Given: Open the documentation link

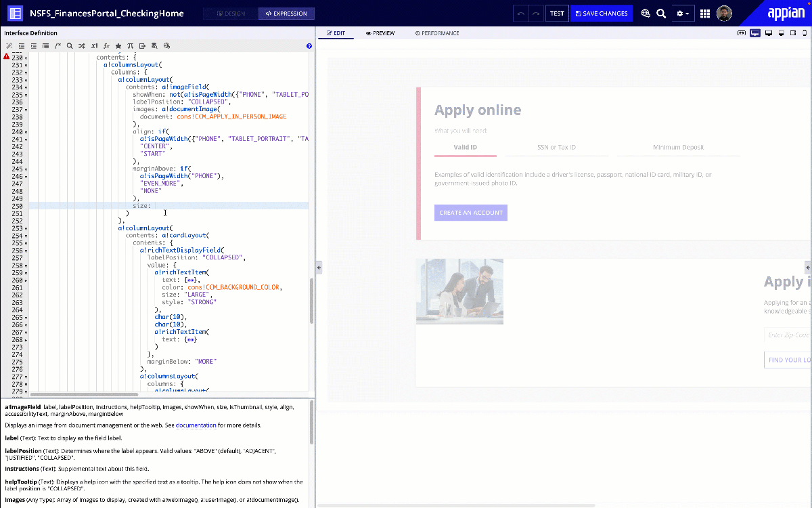Looking at the screenshot, I should click(x=196, y=425).
